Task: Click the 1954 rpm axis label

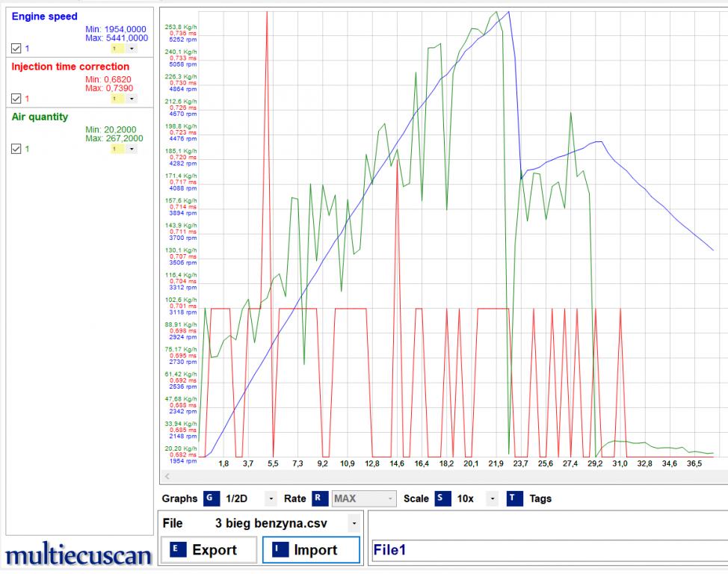Action: (x=183, y=460)
